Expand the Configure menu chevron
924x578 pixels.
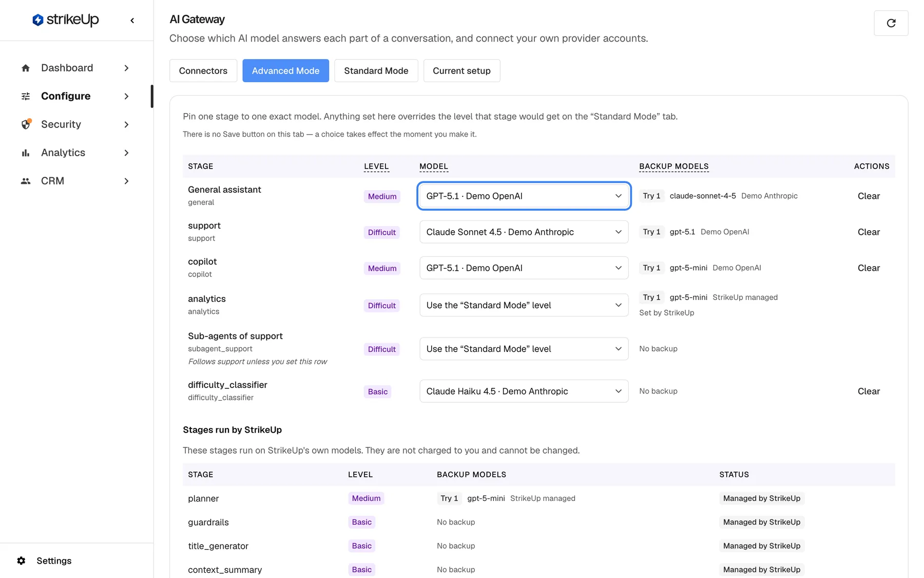126,96
